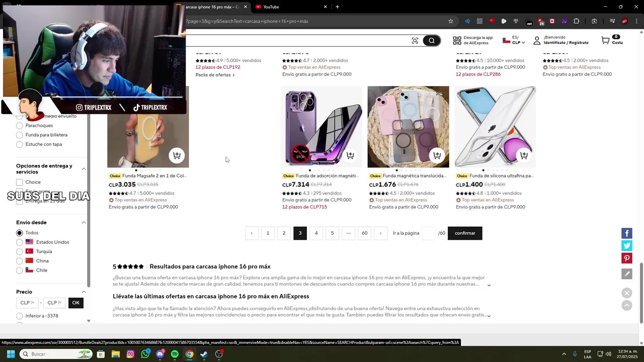Collapse Precio filter section
Viewport: 644px width, 362px height.
coord(84,292)
